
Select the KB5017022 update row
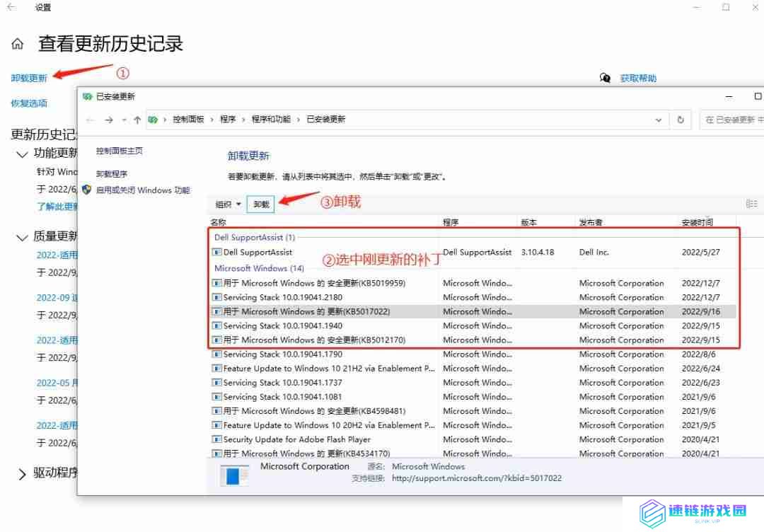click(473, 311)
